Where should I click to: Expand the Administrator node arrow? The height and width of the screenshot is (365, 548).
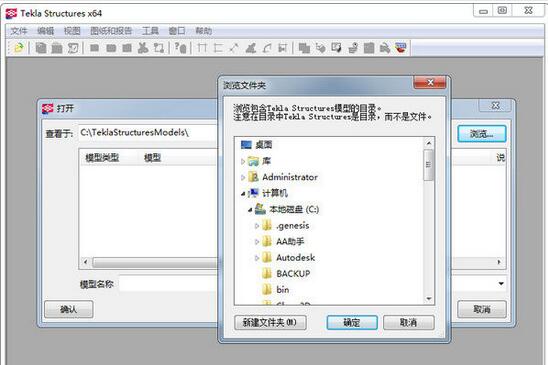pos(243,177)
